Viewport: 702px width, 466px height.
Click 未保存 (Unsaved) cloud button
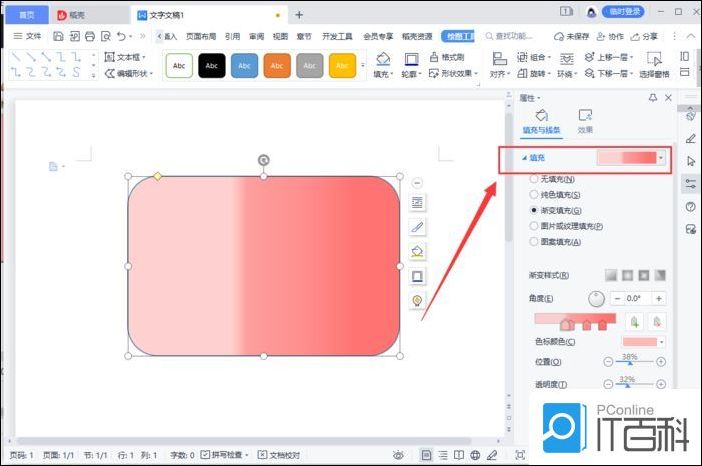(572, 36)
